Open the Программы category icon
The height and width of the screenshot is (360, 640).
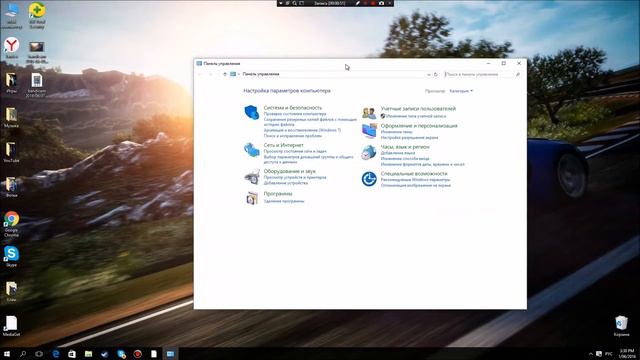tap(252, 198)
